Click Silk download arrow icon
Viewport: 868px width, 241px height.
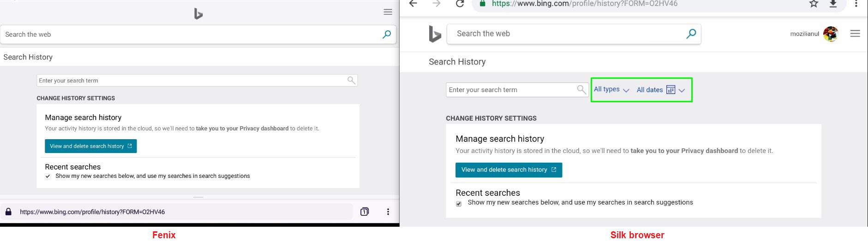tap(833, 4)
